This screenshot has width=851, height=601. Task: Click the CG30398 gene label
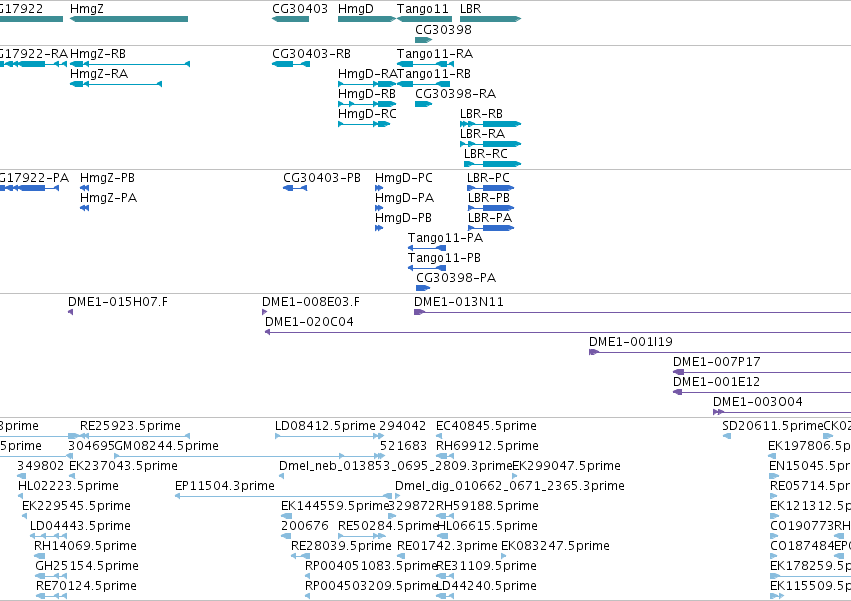click(x=443, y=29)
